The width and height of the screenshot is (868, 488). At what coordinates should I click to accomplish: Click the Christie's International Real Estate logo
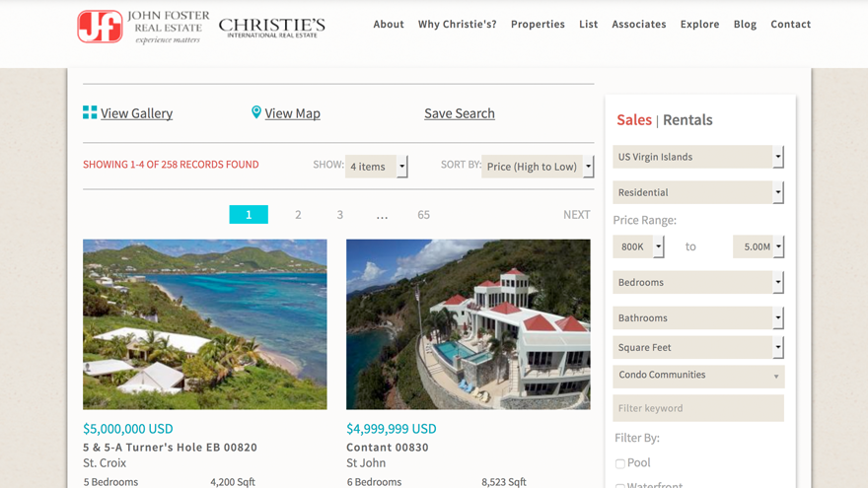coord(272,28)
